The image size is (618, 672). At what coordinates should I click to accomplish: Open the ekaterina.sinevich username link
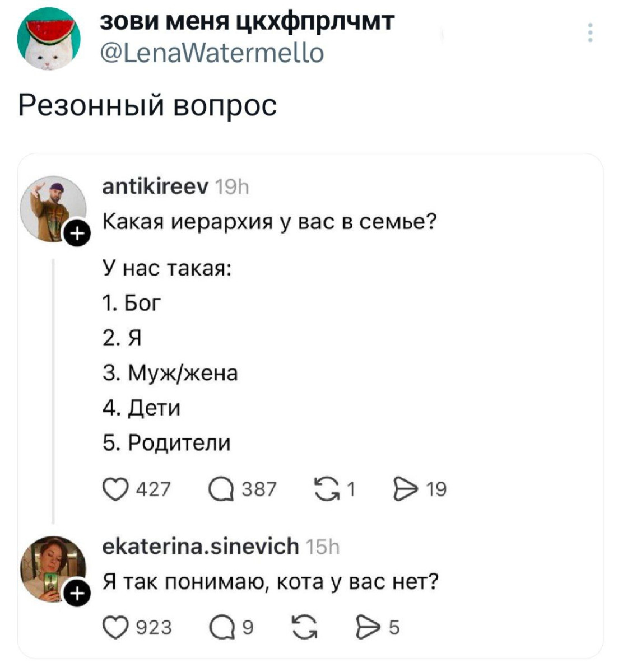click(x=200, y=545)
